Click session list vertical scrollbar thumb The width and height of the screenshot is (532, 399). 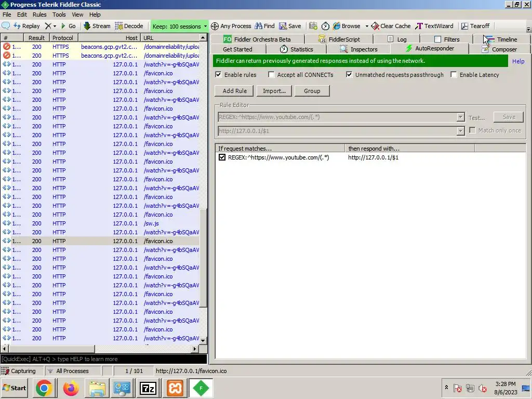pyautogui.click(x=203, y=258)
